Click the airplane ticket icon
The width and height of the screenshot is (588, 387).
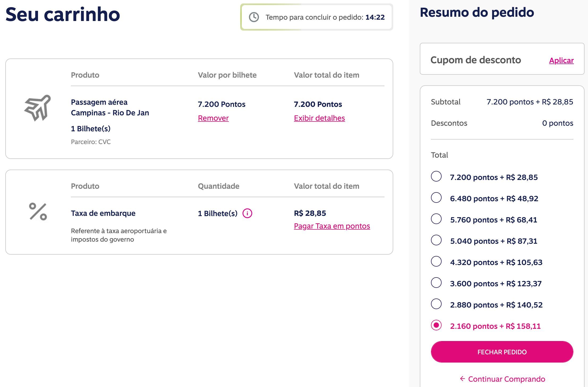pos(37,108)
